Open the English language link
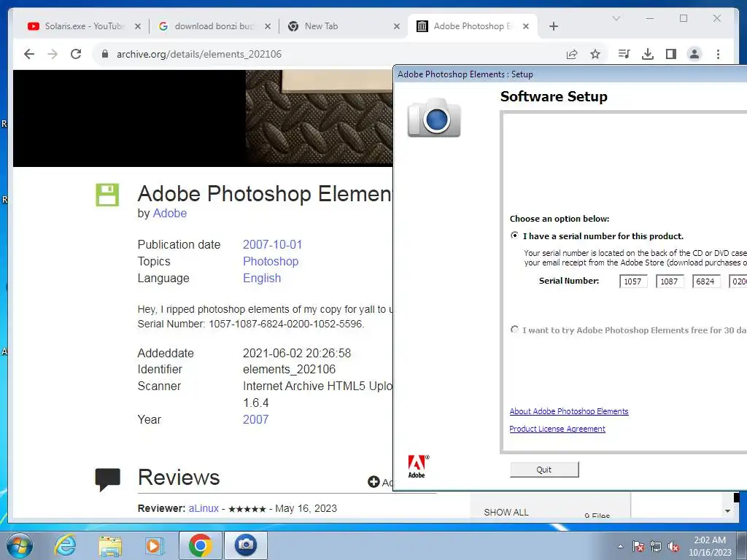The height and width of the screenshot is (560, 747). (262, 278)
